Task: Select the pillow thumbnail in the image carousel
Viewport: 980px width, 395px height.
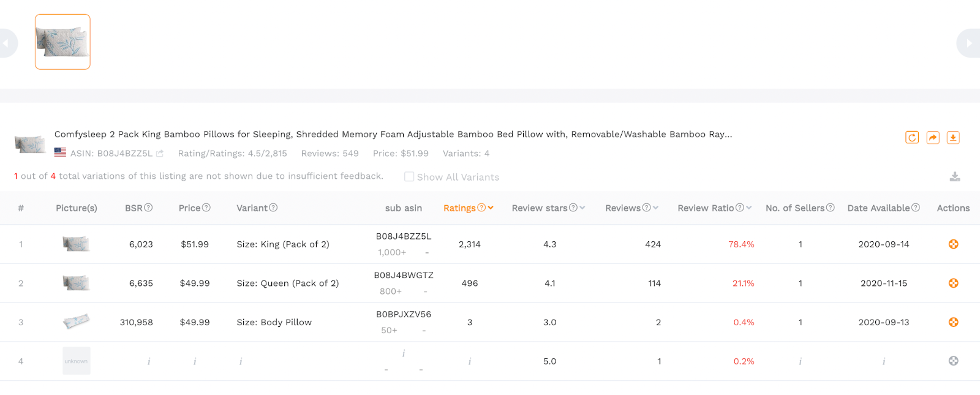Action: click(62, 42)
